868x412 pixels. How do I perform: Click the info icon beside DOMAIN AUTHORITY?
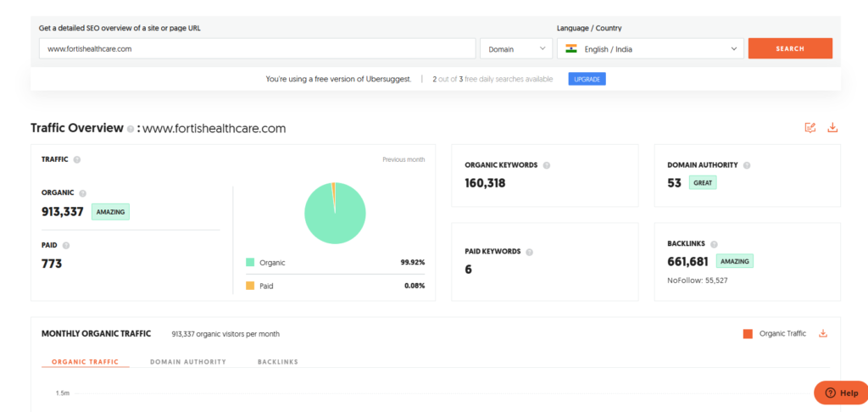coord(747,165)
